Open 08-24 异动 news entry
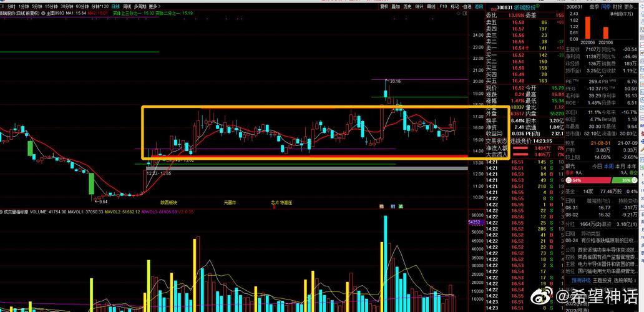 pyautogui.click(x=602, y=240)
